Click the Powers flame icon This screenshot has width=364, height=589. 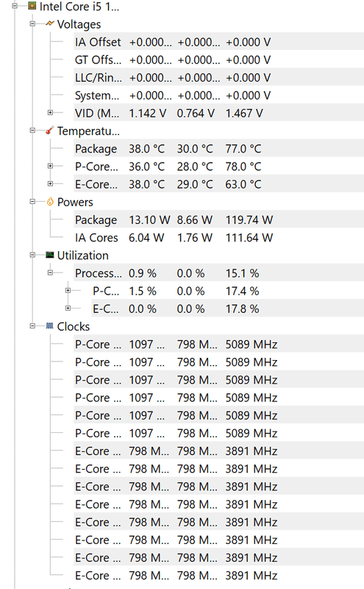tap(50, 202)
